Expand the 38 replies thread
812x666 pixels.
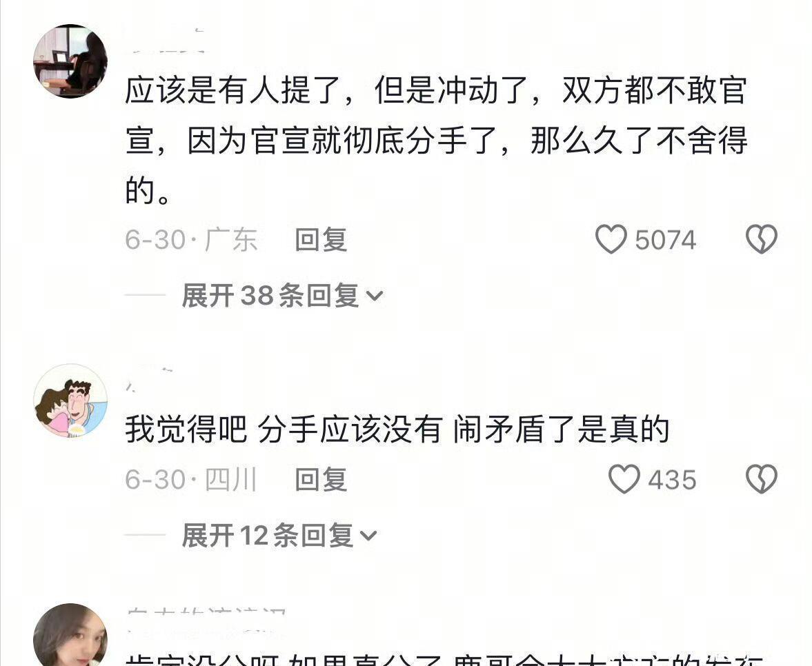pyautogui.click(x=282, y=296)
